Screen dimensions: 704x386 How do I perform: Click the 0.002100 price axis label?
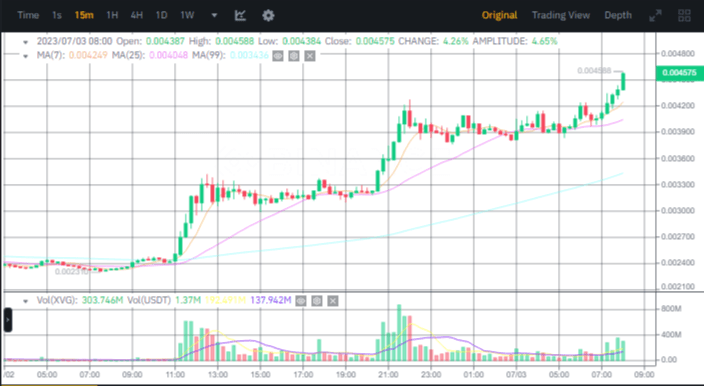[678, 286]
